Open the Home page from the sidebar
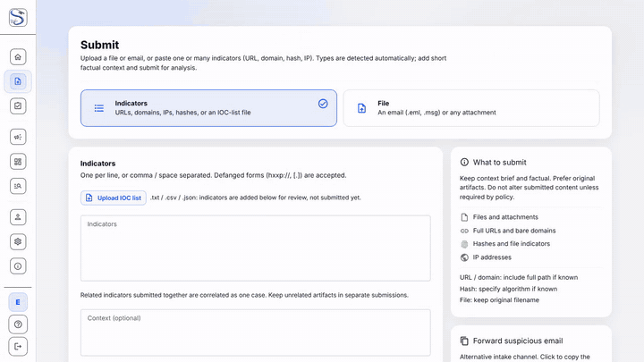The width and height of the screenshot is (644, 362). pos(18,56)
